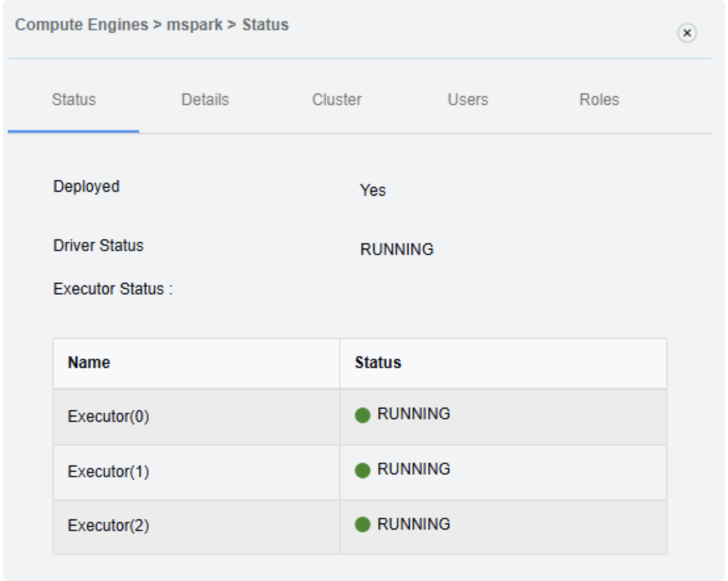Select the Executor(0) name cell
728x581 pixels.
pos(108,417)
